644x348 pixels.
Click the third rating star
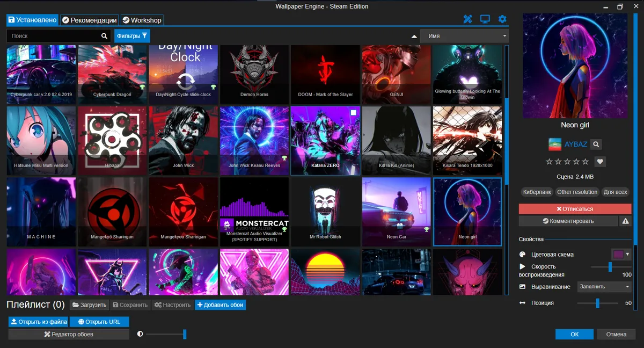[x=567, y=162]
